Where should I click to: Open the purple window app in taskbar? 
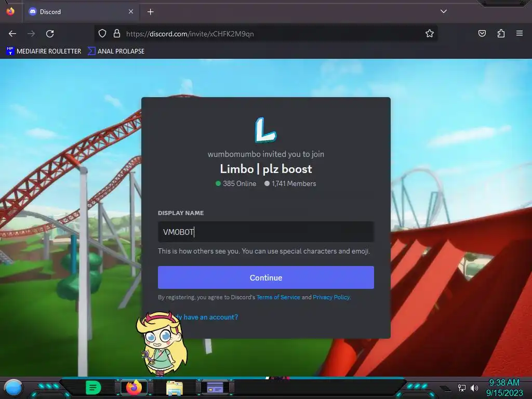click(x=215, y=388)
